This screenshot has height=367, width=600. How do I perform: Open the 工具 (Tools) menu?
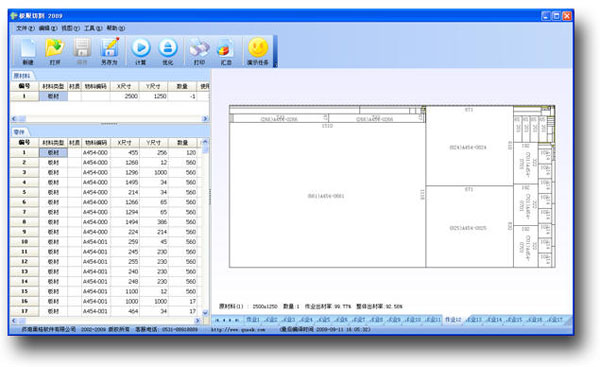pyautogui.click(x=93, y=28)
